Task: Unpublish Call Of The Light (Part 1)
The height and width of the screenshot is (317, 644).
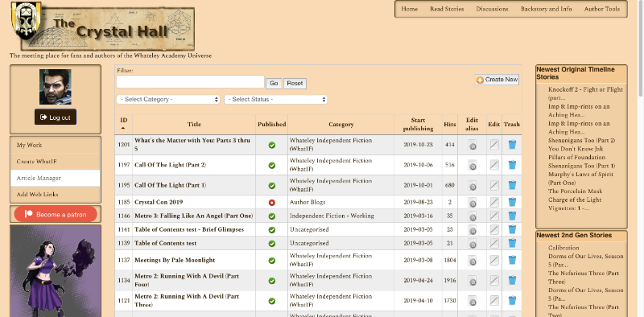Action: tap(271, 186)
